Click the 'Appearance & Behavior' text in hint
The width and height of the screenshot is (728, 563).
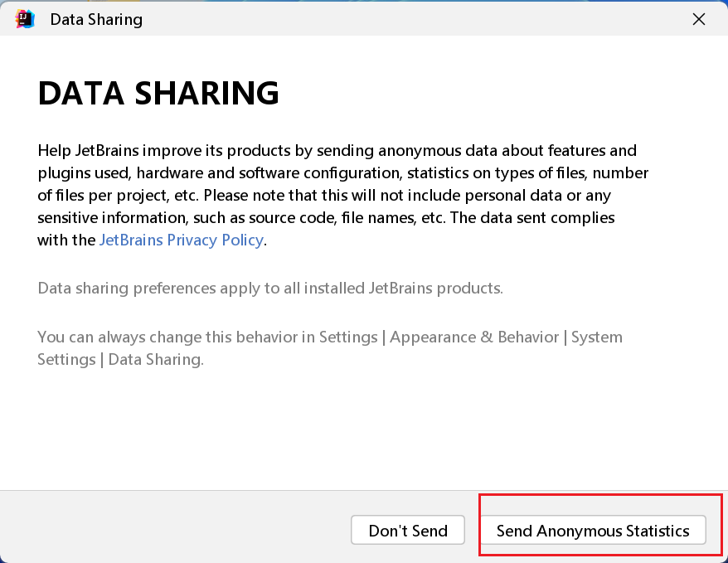click(474, 337)
